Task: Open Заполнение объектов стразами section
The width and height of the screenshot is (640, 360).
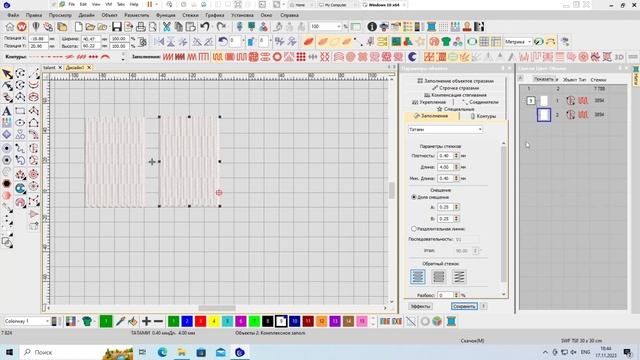Action: coord(455,81)
